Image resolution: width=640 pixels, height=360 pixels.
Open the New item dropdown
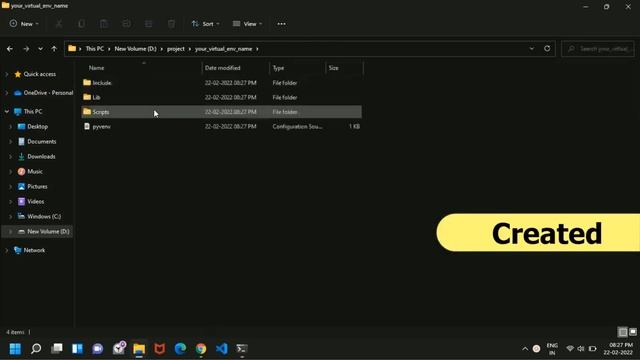(x=24, y=24)
